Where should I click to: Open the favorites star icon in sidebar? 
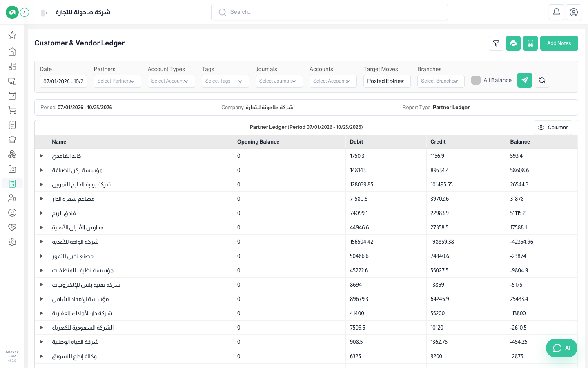tap(12, 35)
